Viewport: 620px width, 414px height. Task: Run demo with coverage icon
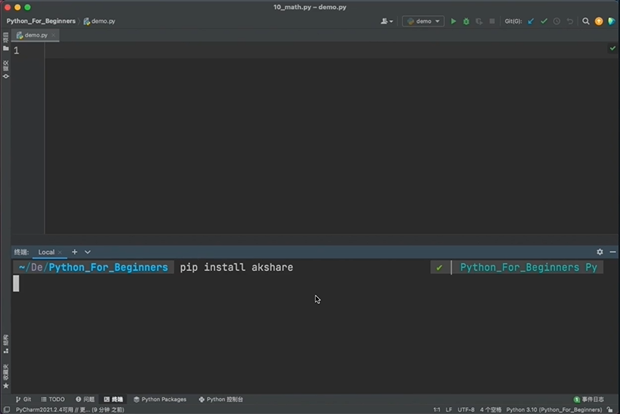[x=479, y=21]
